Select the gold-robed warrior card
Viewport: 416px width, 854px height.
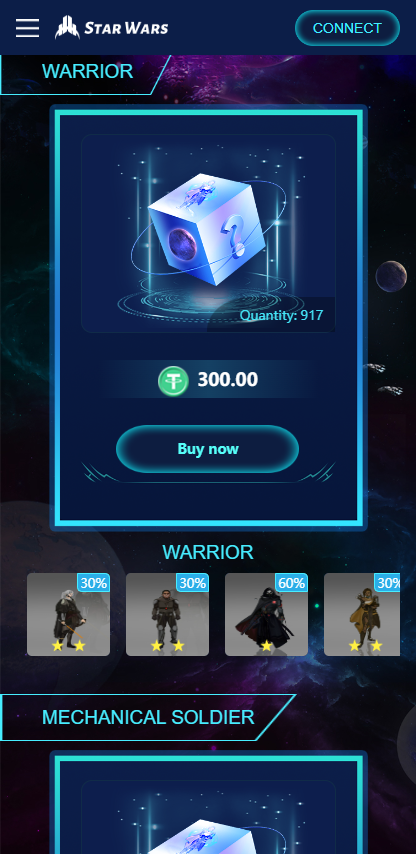[362, 614]
